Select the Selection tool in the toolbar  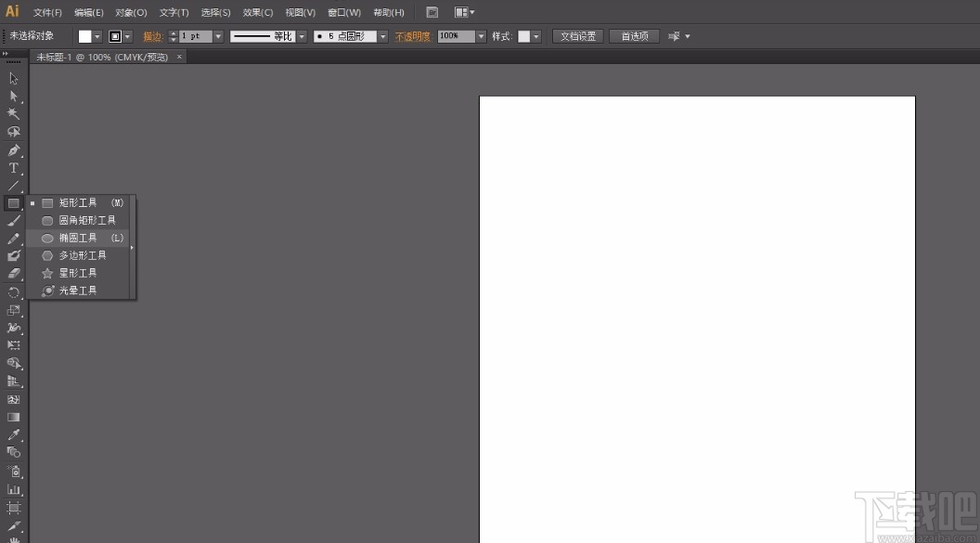click(14, 79)
